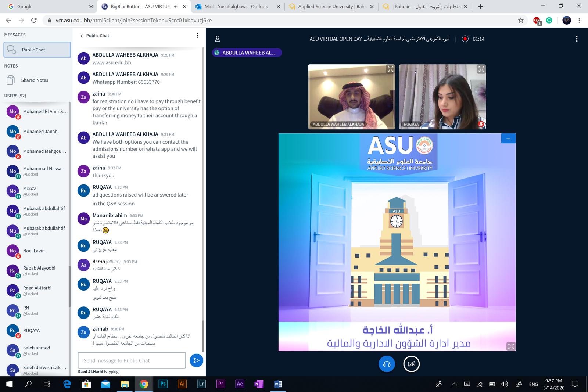Viewport: 588px width, 392px height.
Task: Open Windows Start menu
Action: point(9,384)
